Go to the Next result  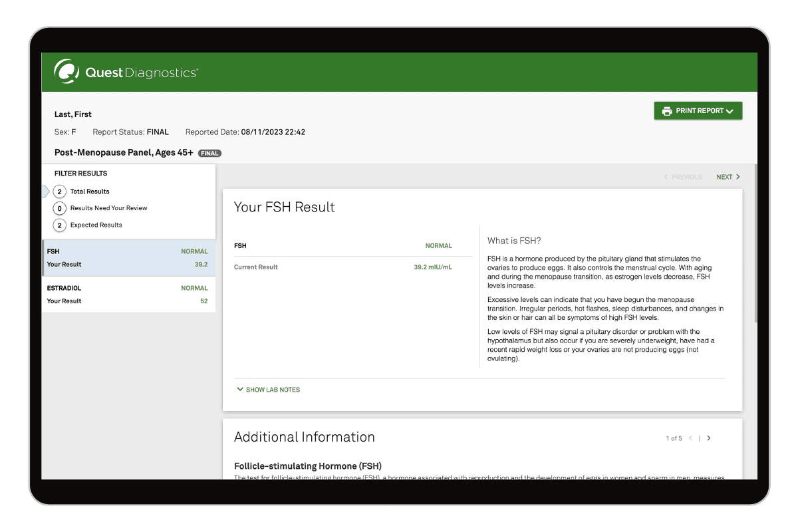[728, 177]
